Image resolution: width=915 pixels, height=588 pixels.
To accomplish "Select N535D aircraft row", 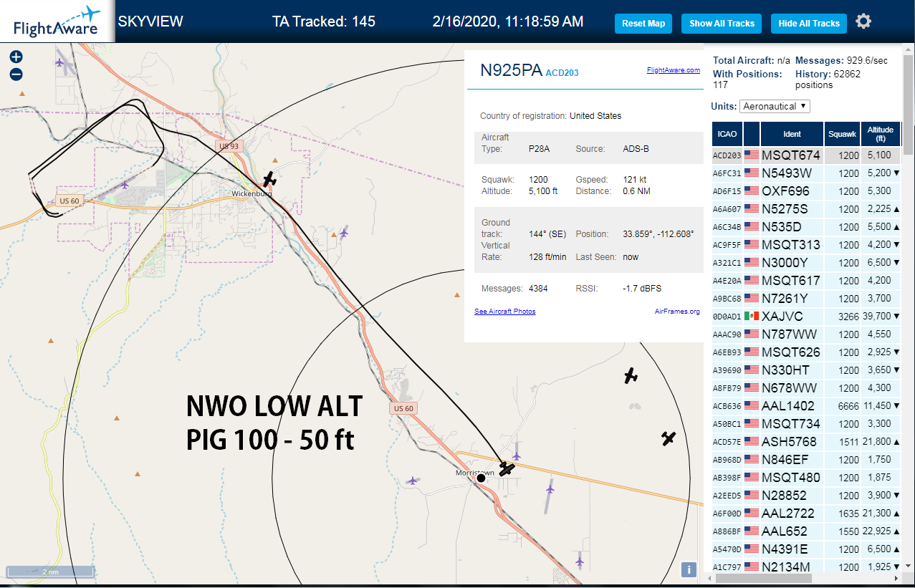I will (x=806, y=227).
